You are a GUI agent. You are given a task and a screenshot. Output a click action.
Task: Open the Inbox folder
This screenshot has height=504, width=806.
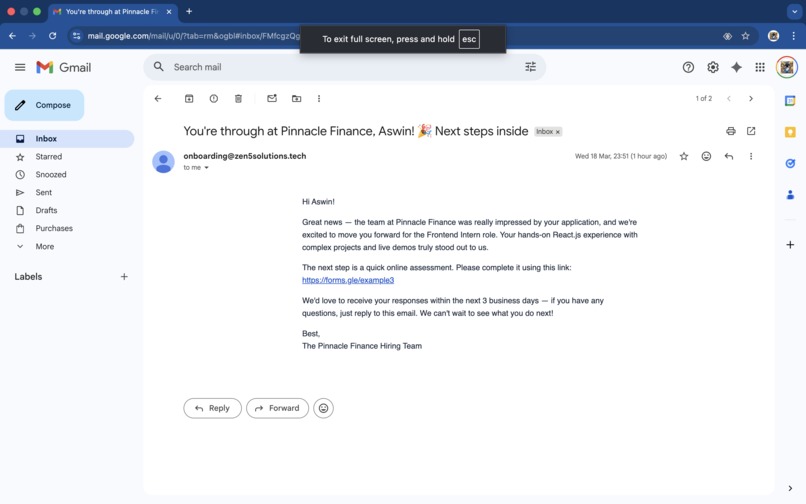[67, 138]
